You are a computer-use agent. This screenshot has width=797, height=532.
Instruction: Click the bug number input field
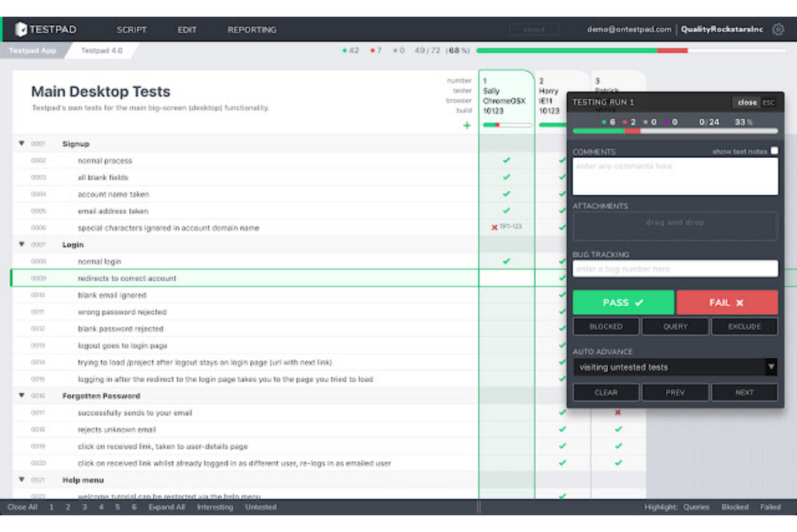click(x=675, y=269)
